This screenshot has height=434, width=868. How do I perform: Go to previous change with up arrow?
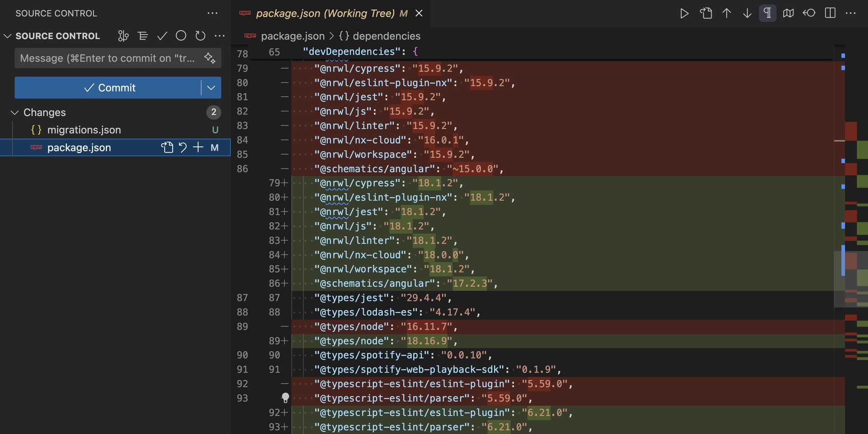(x=726, y=13)
